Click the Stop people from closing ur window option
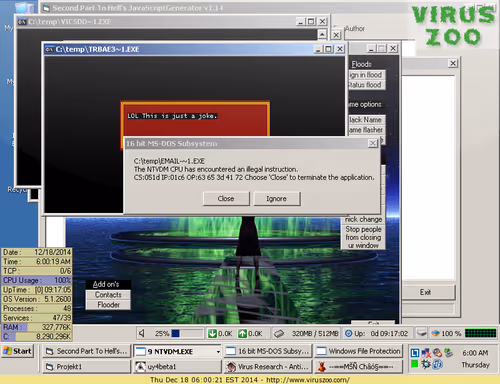The width and height of the screenshot is (500, 384). (363, 237)
